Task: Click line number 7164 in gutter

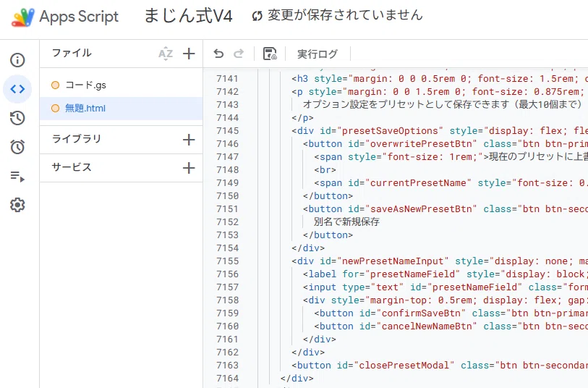Action: tap(227, 379)
